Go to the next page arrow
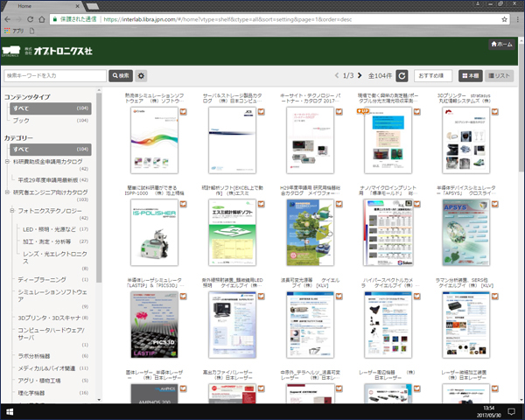 coord(360,75)
